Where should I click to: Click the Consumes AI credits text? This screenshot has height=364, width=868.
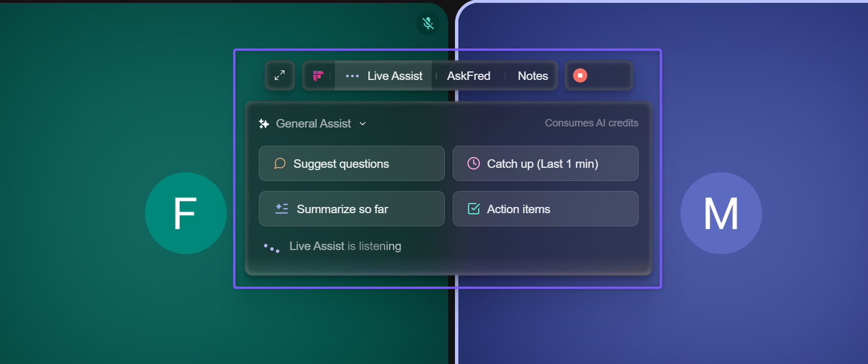(592, 123)
